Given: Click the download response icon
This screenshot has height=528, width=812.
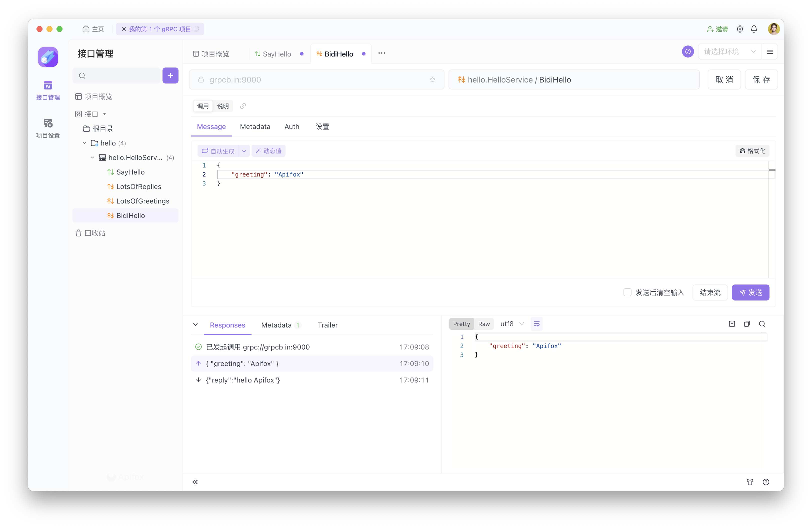Looking at the screenshot, I should click(732, 324).
